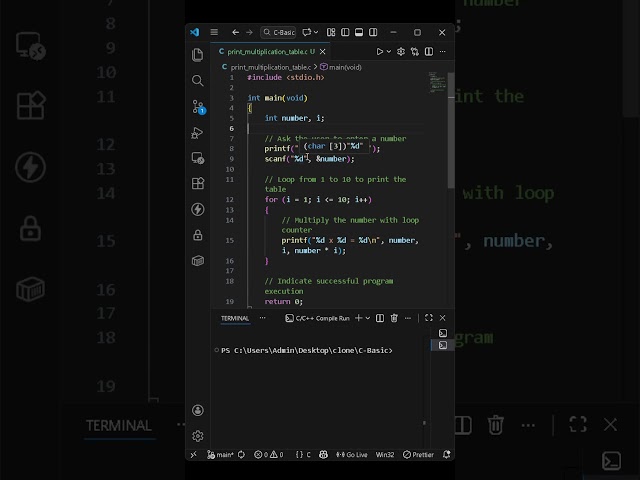This screenshot has height=480, width=640.
Task: Click the for loop line in the code
Action: pos(318,200)
